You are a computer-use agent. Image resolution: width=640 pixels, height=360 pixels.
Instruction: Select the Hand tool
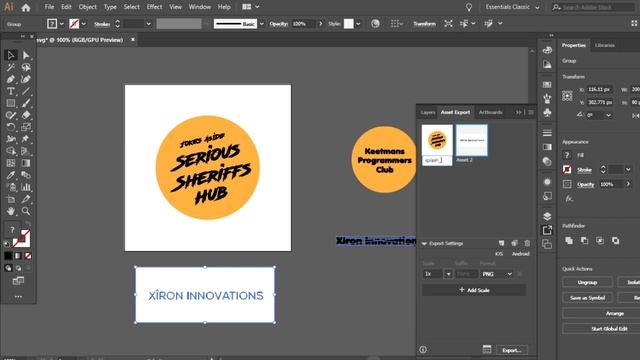[x=11, y=211]
